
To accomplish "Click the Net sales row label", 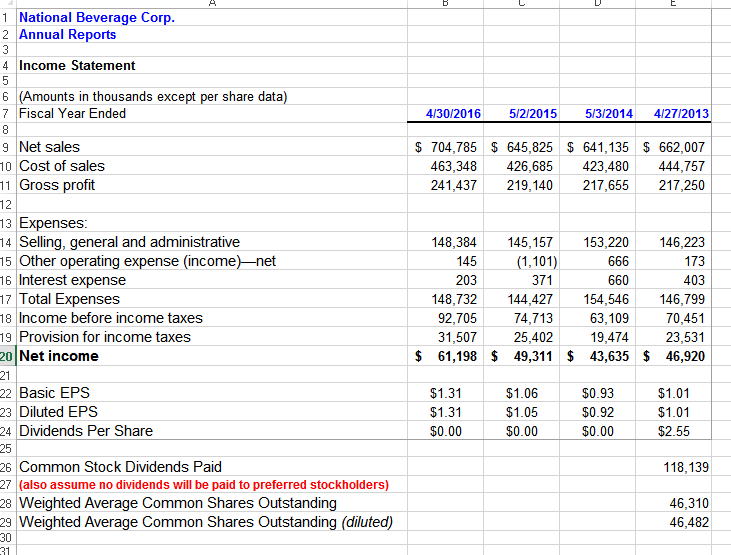I will click(49, 147).
